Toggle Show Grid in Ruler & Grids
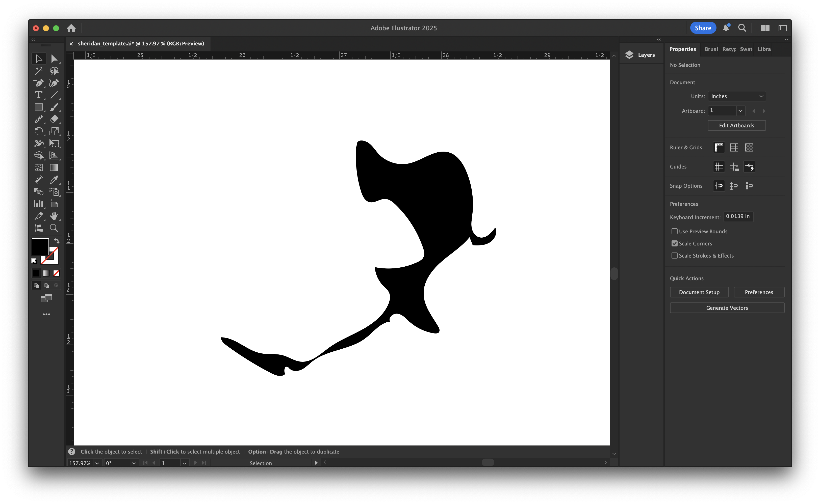The height and width of the screenshot is (504, 820). (x=734, y=147)
